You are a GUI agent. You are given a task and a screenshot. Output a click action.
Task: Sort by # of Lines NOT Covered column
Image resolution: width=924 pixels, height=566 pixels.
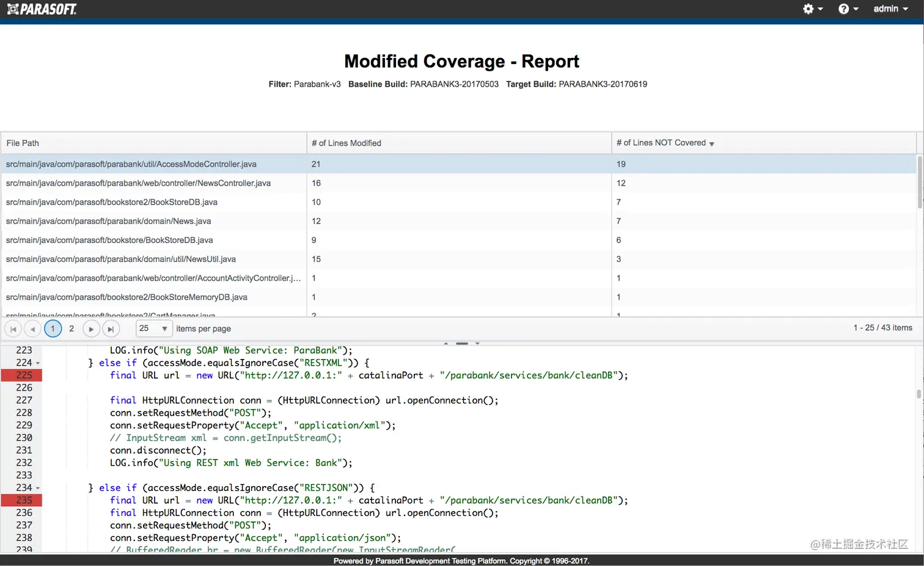pyautogui.click(x=764, y=143)
